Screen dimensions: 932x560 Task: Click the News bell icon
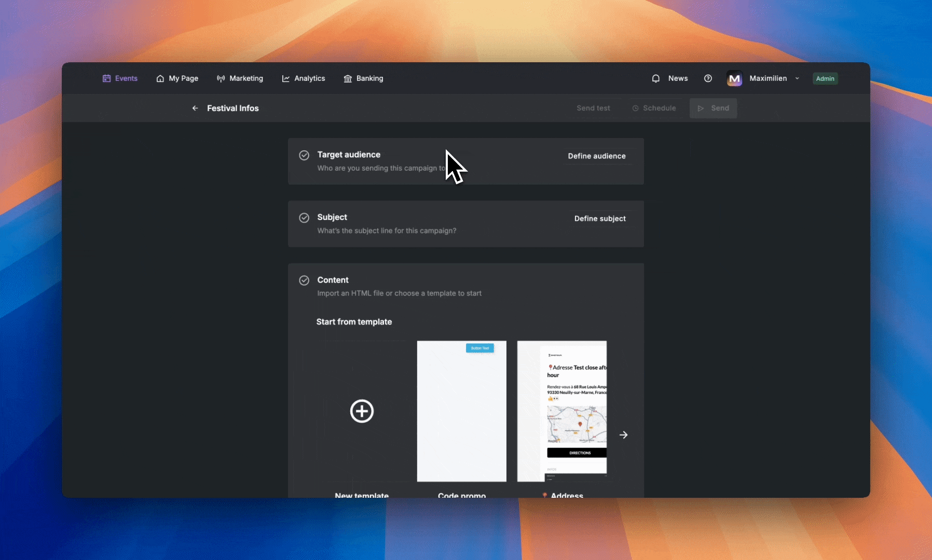tap(656, 78)
